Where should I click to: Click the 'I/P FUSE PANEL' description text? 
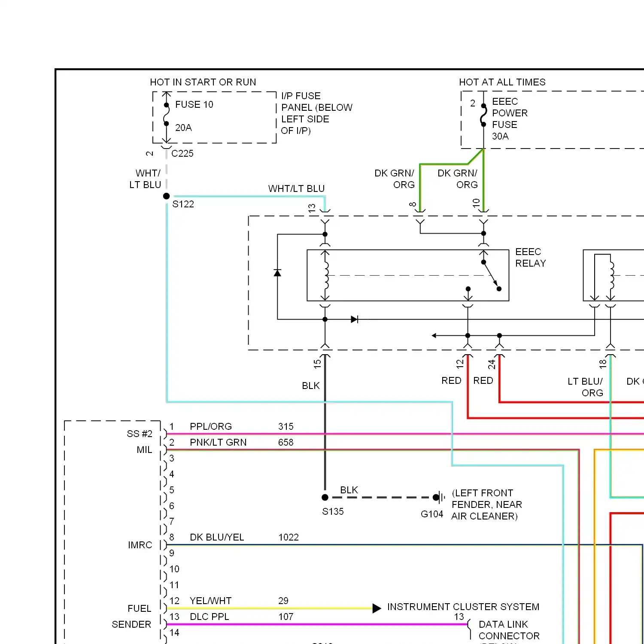(x=317, y=113)
